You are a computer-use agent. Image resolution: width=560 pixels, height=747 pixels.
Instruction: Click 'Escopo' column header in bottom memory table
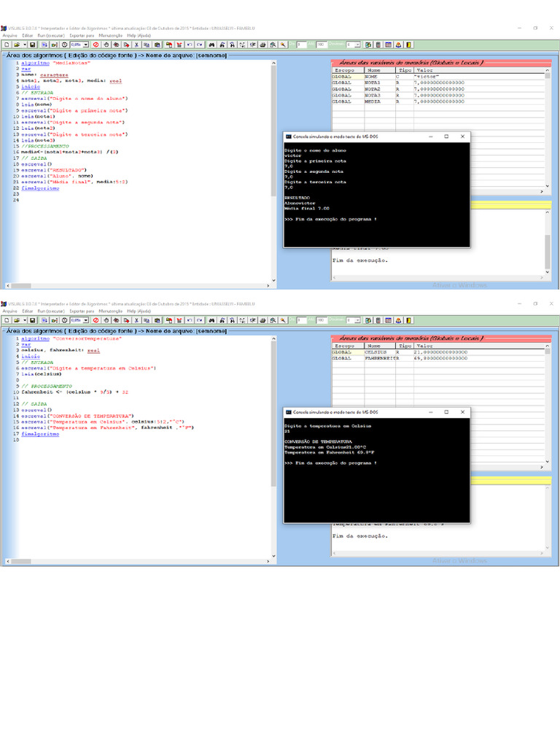tap(348, 346)
